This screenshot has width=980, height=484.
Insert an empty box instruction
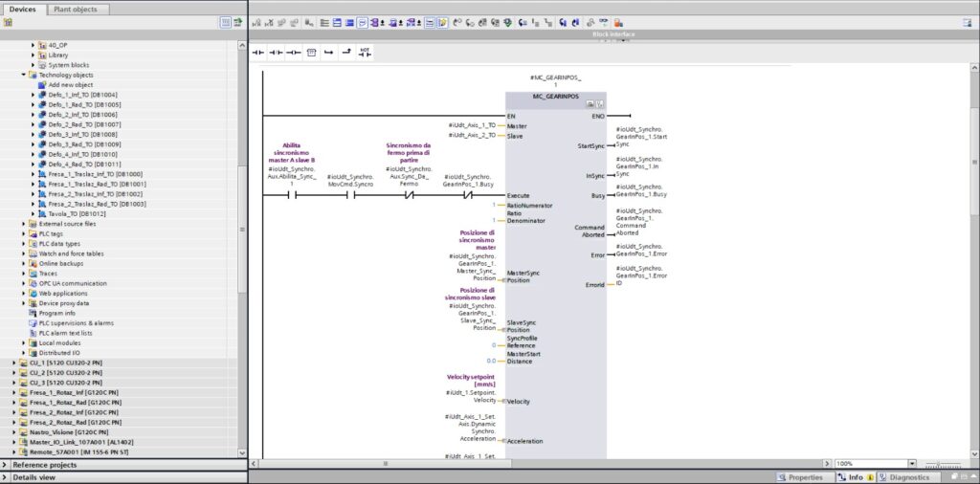tap(311, 53)
